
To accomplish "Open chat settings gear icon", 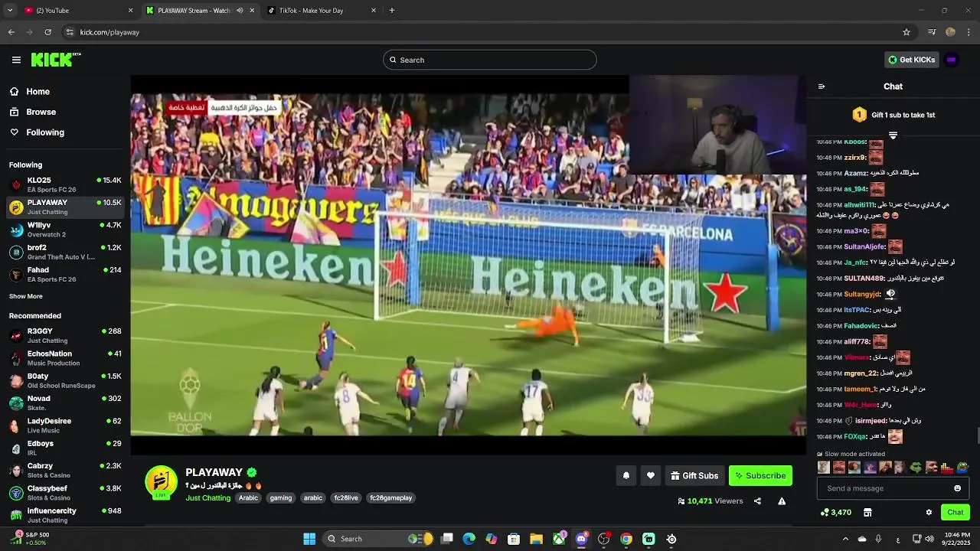I will pos(929,512).
